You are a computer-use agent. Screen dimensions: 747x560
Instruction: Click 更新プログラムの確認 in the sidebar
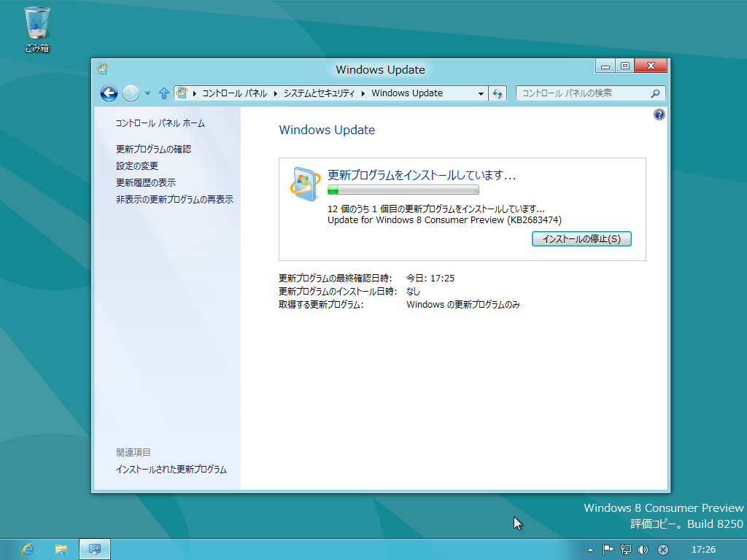153,149
